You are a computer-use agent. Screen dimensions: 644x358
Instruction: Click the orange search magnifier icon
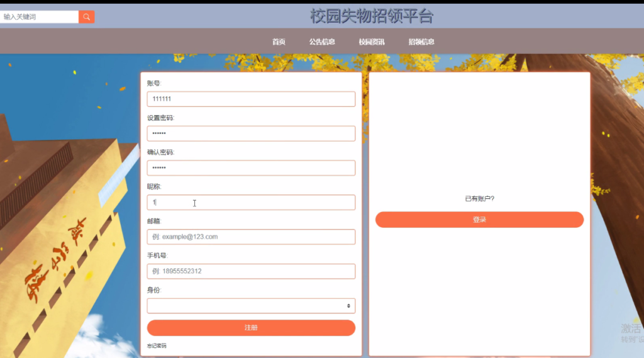86,17
